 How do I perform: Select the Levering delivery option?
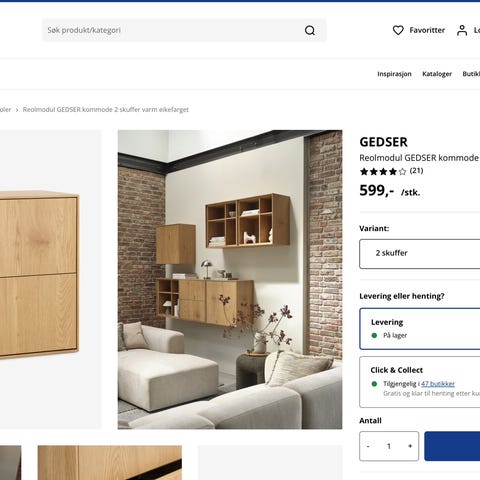pos(420,329)
